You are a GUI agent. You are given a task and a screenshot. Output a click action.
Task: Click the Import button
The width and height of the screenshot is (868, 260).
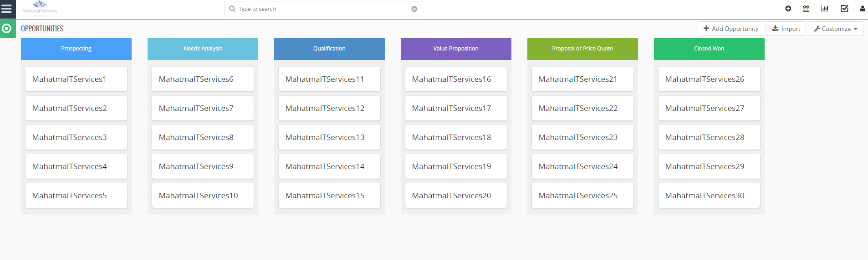pos(786,29)
